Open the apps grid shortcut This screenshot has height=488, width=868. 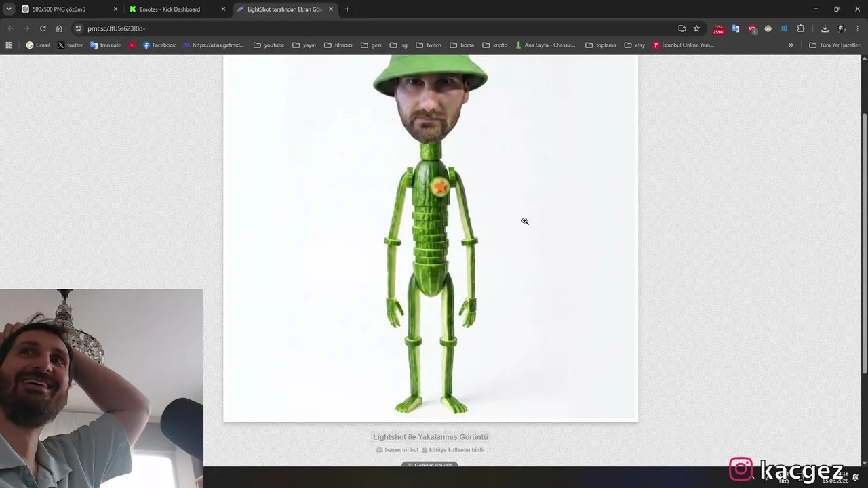[x=9, y=45]
